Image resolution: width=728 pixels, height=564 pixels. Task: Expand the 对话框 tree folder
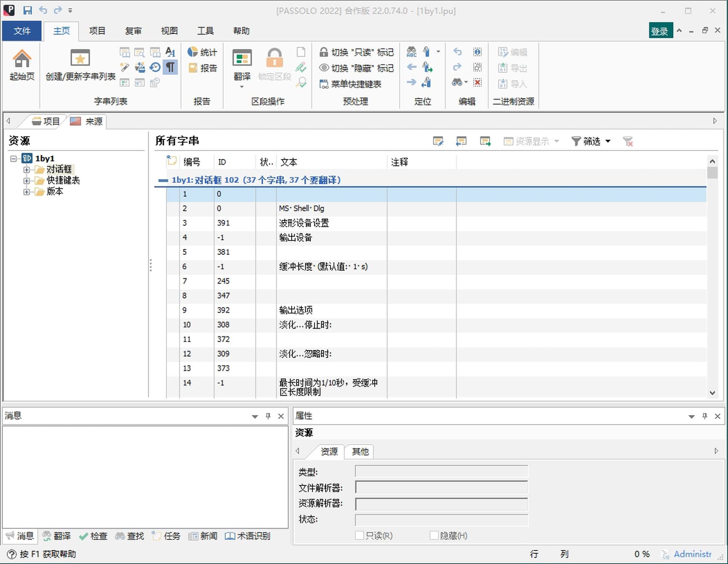pos(27,169)
